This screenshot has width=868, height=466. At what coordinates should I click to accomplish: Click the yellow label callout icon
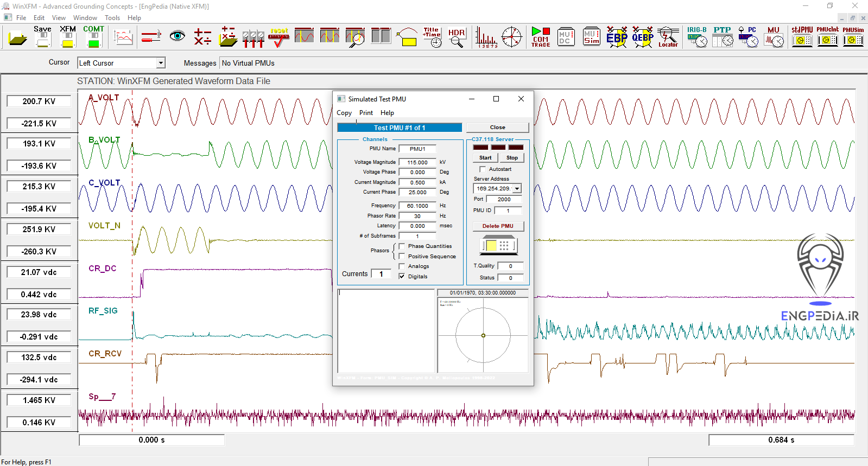[407, 37]
